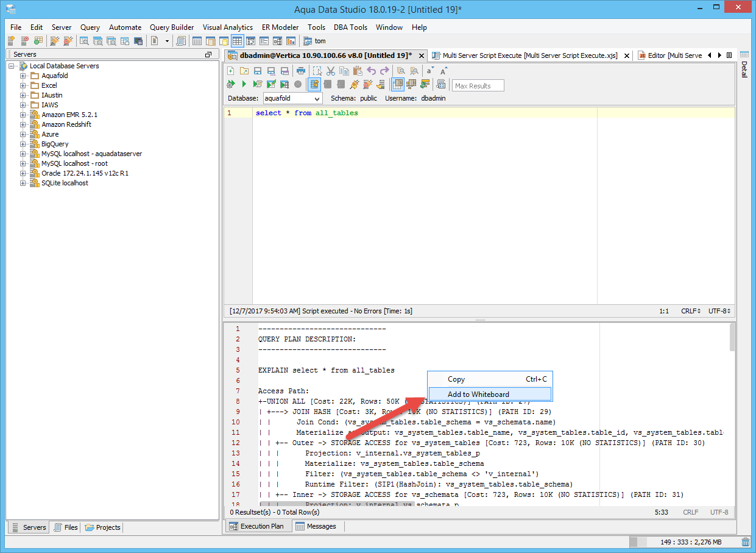
Task: Open the Visual Analytics menu
Action: coord(228,27)
